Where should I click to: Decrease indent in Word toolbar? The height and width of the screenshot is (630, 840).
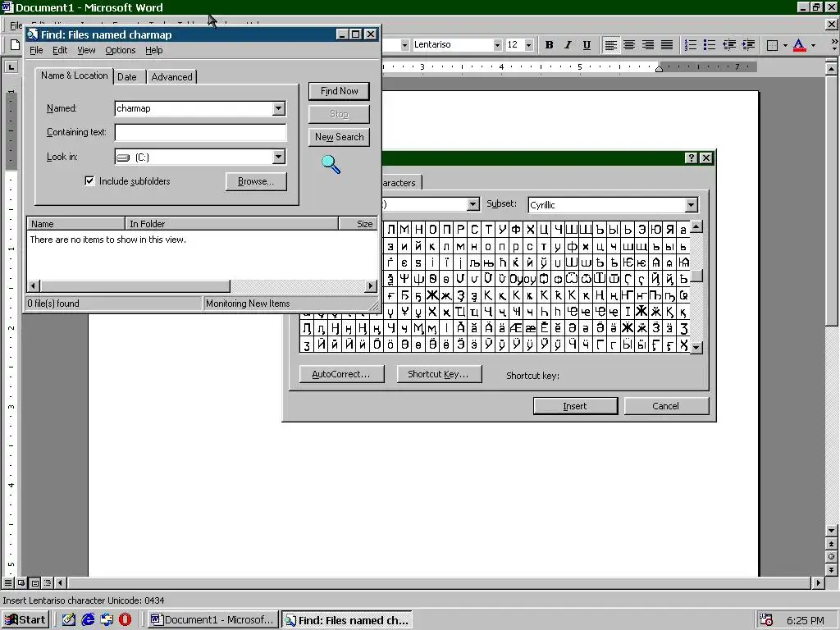729,45
